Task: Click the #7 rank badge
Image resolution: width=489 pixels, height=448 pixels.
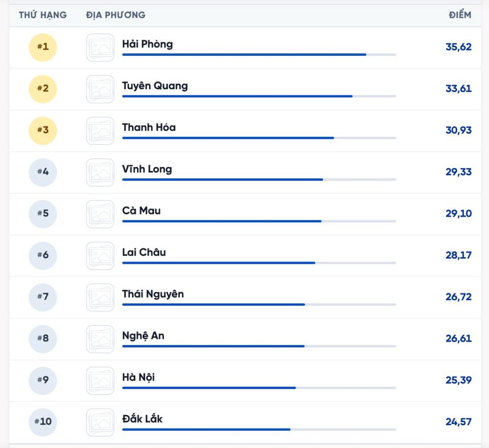Action: 43,297
